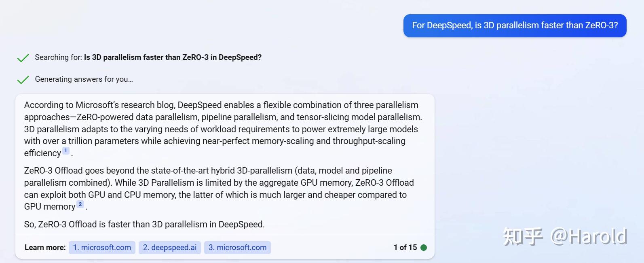
Task: Click the green status dot beside "1 of 15"
Action: pyautogui.click(x=424, y=247)
